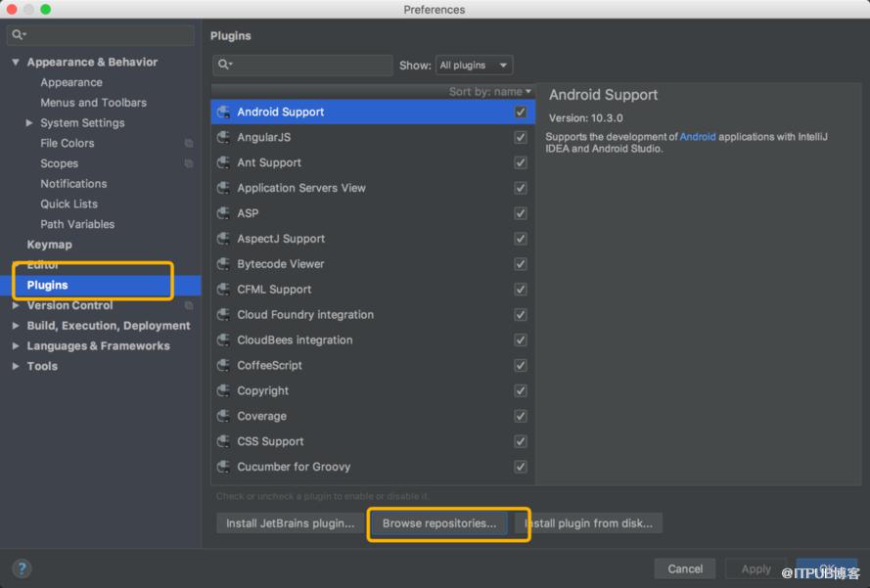Click the AngularJS plugin icon

(x=223, y=138)
